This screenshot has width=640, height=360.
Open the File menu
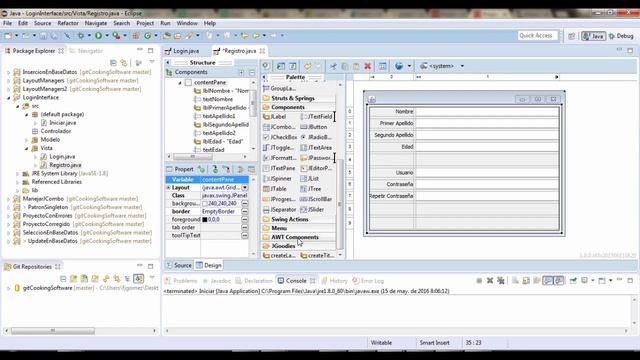click(x=8, y=24)
